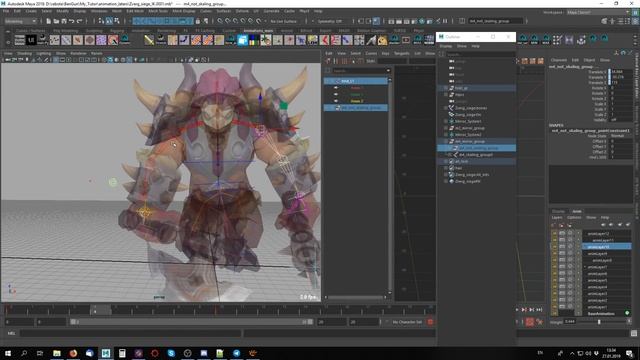Select the BaseAnimation layer
640x360 pixels.
(601, 313)
